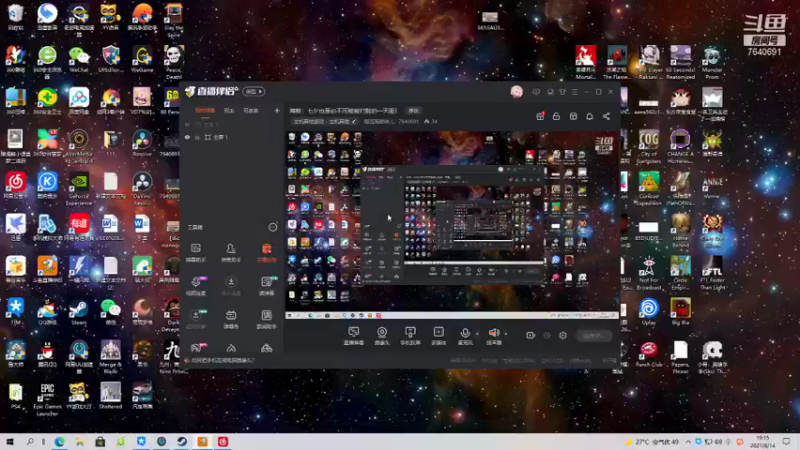800x450 pixels.
Task: Toggle lock icon of first source row
Action: click(197, 124)
